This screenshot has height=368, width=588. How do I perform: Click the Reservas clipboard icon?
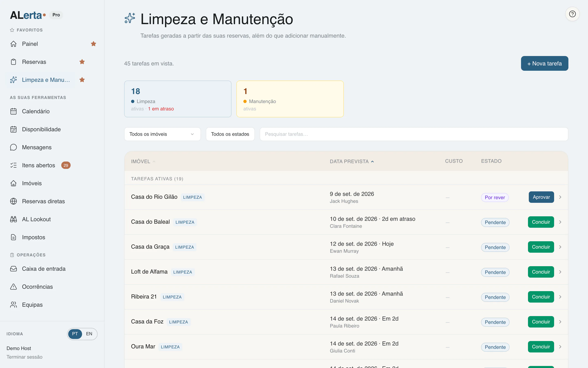click(x=14, y=62)
